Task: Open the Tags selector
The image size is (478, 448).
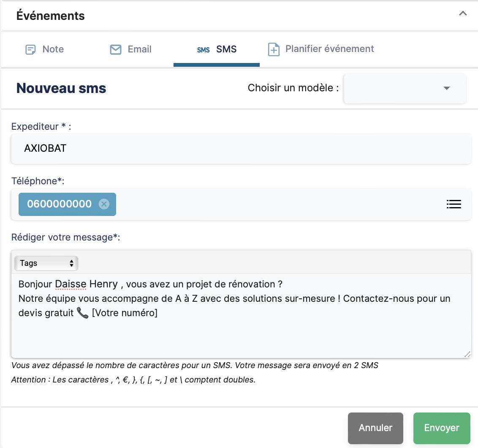Action: (46, 263)
